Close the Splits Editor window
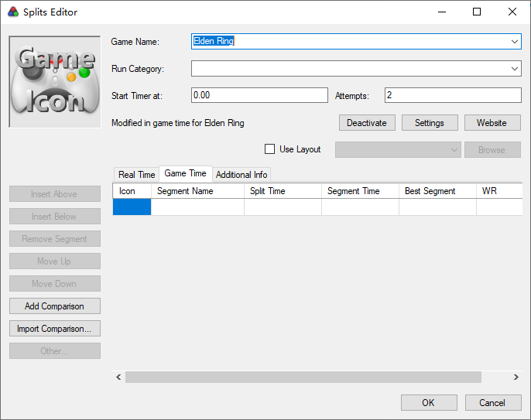Image resolution: width=531 pixels, height=420 pixels. (512, 12)
